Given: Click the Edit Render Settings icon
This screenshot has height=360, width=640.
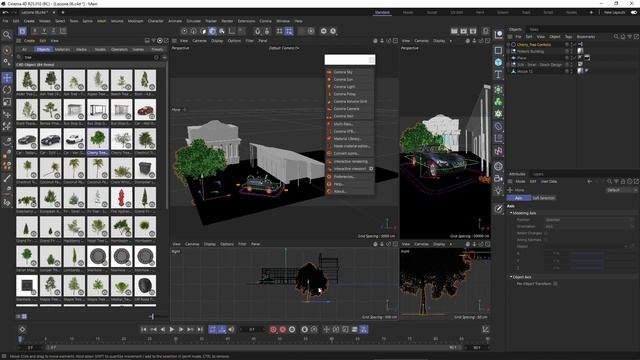Looking at the screenshot, I should click(473, 31).
